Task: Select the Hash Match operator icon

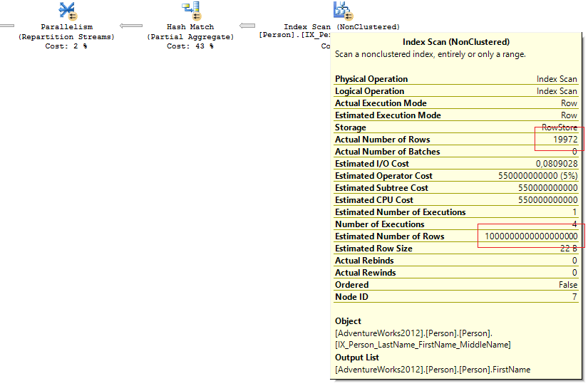Action: pos(192,11)
